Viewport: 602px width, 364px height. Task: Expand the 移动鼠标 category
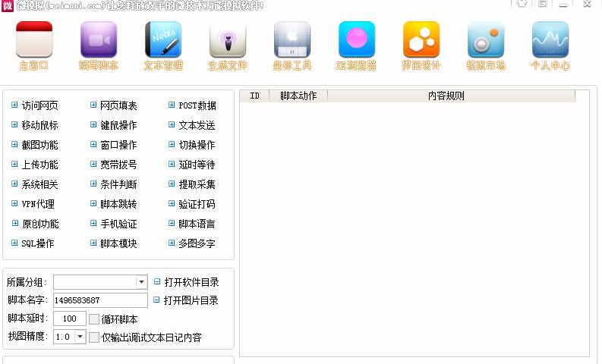[14, 124]
